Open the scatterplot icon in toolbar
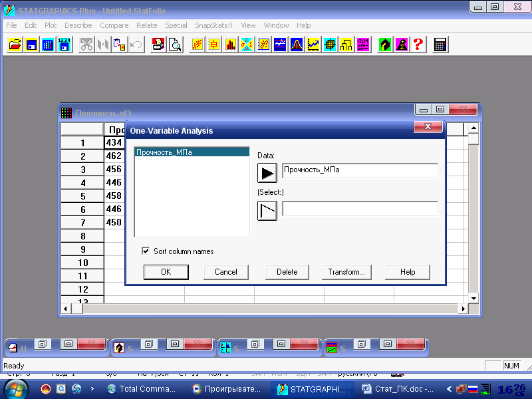This screenshot has height=399, width=532. click(197, 45)
